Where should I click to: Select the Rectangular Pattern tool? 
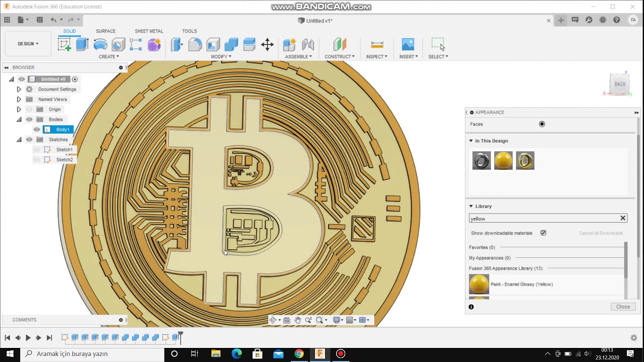pos(136,44)
